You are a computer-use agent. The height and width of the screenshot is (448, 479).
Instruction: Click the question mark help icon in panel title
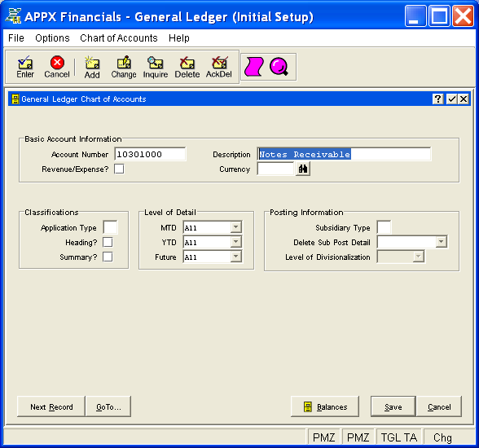coord(438,99)
